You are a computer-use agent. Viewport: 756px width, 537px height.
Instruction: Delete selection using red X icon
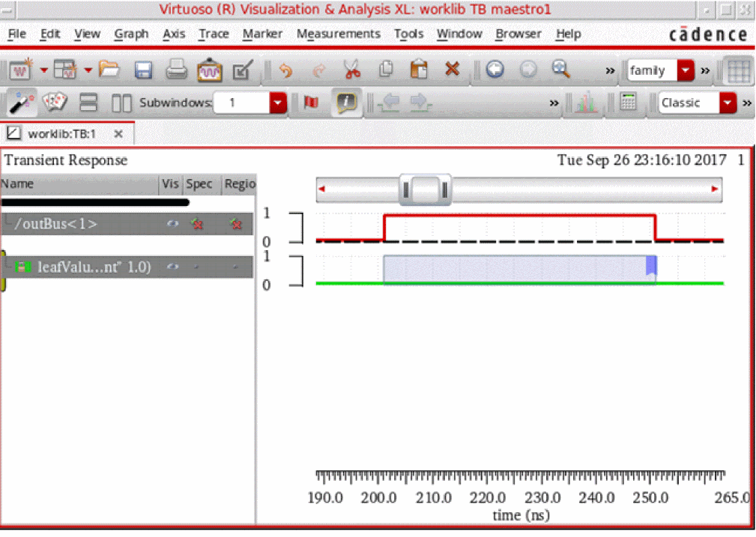pos(452,70)
